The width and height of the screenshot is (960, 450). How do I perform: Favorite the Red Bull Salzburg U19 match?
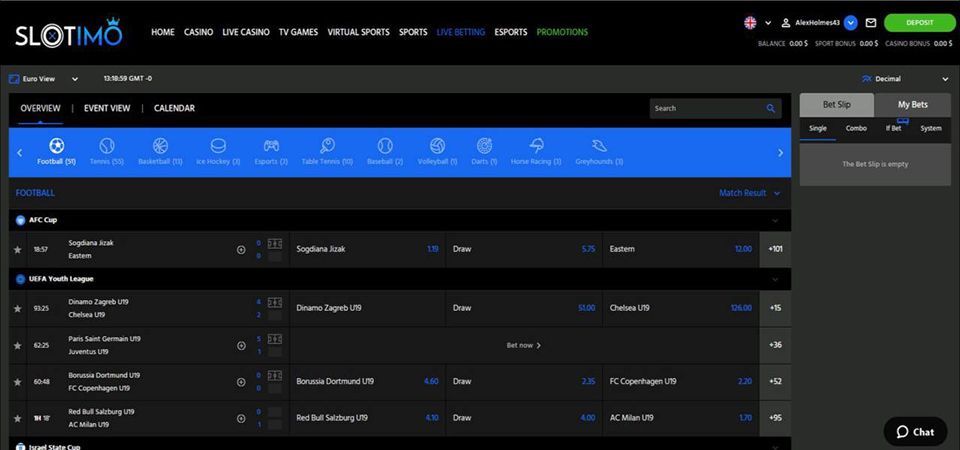tap(18, 419)
